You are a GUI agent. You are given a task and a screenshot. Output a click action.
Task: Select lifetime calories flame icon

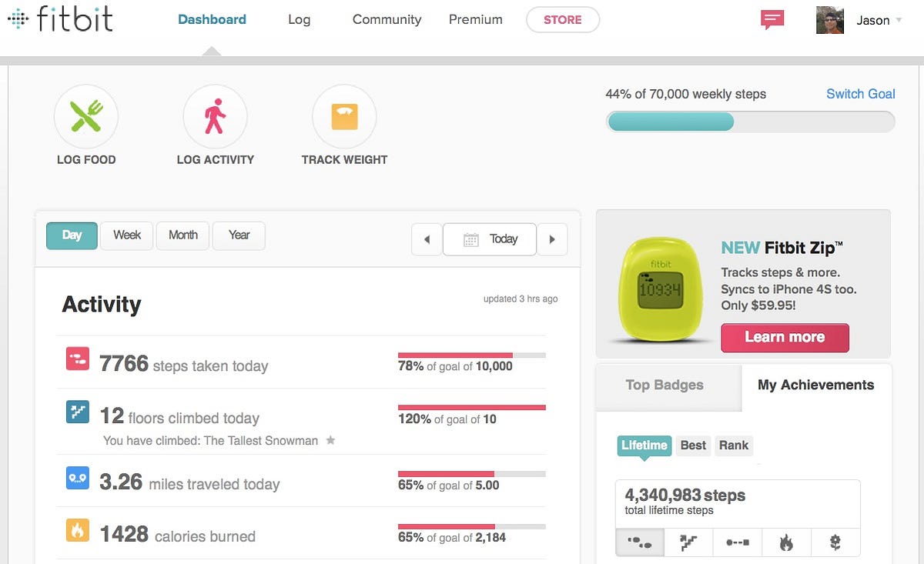coord(786,542)
